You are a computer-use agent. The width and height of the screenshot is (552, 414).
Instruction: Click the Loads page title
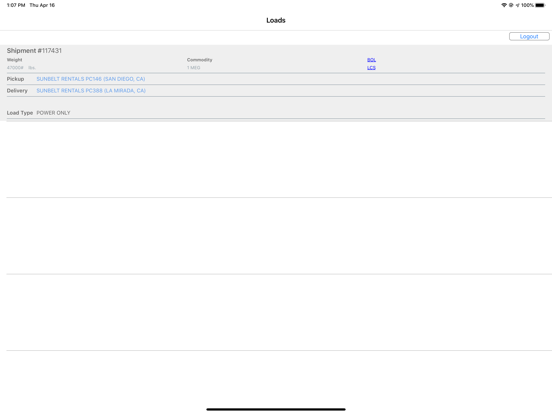[276, 20]
